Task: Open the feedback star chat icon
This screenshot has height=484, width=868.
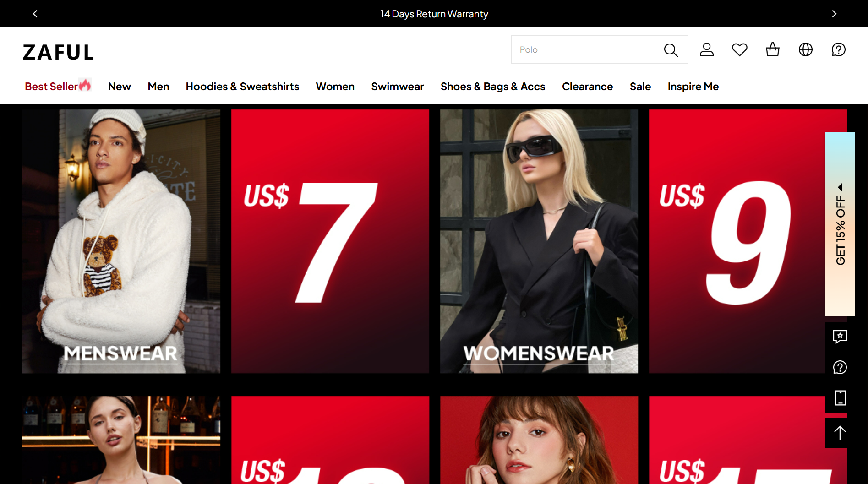Action: [840, 337]
